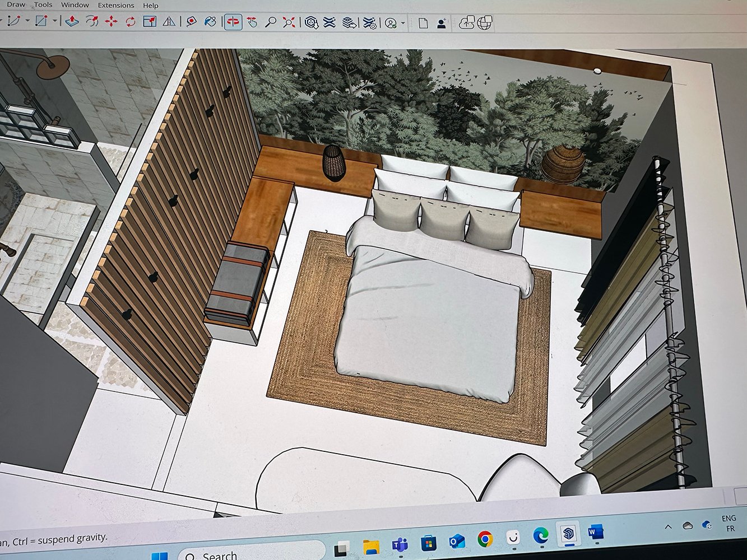The height and width of the screenshot is (560, 747).
Task: Show hidden system tray icons
Action: (668, 526)
